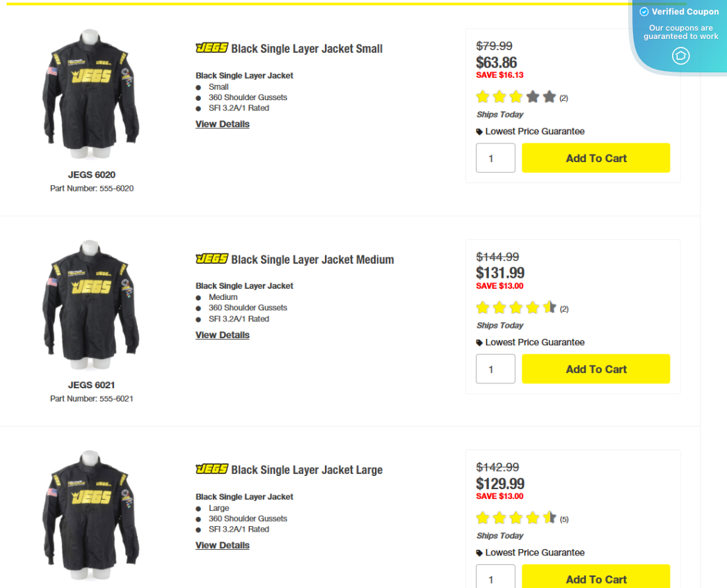The width and height of the screenshot is (727, 588).
Task: Click the JEGS logo beside the Small jacket title
Action: pos(211,49)
